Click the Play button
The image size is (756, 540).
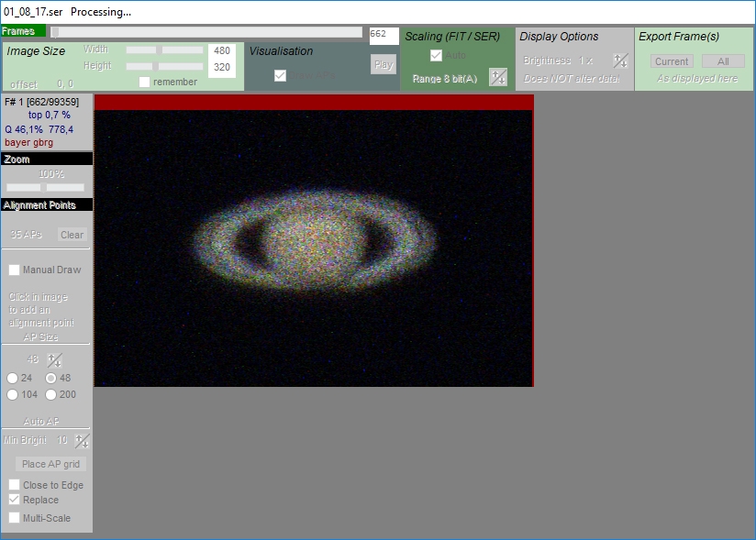tap(384, 64)
